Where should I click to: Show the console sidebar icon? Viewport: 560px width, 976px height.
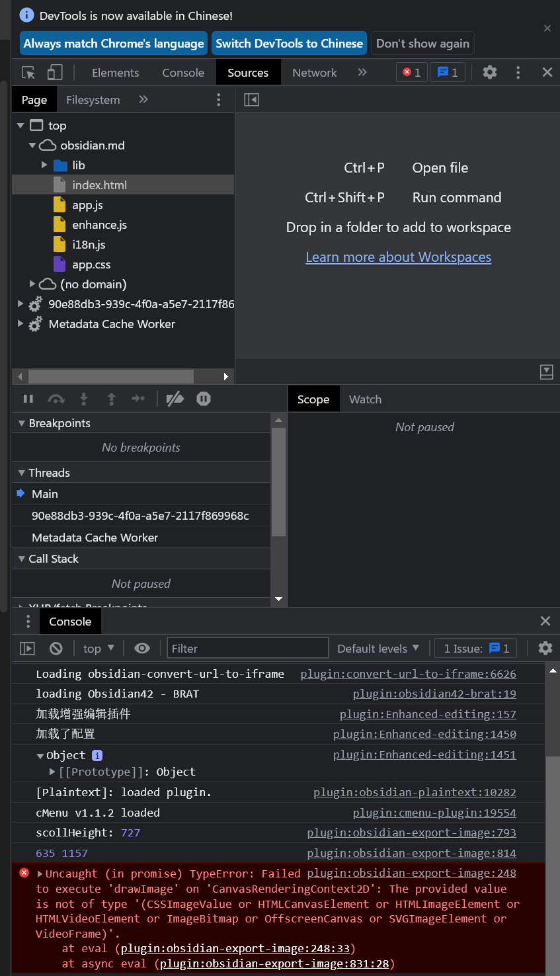tap(26, 648)
